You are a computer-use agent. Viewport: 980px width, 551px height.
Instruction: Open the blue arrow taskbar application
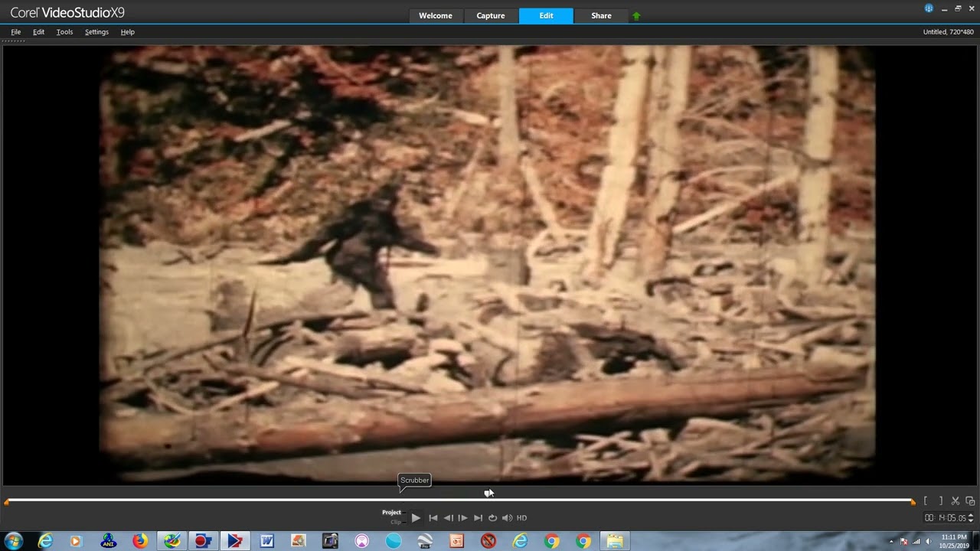point(234,541)
